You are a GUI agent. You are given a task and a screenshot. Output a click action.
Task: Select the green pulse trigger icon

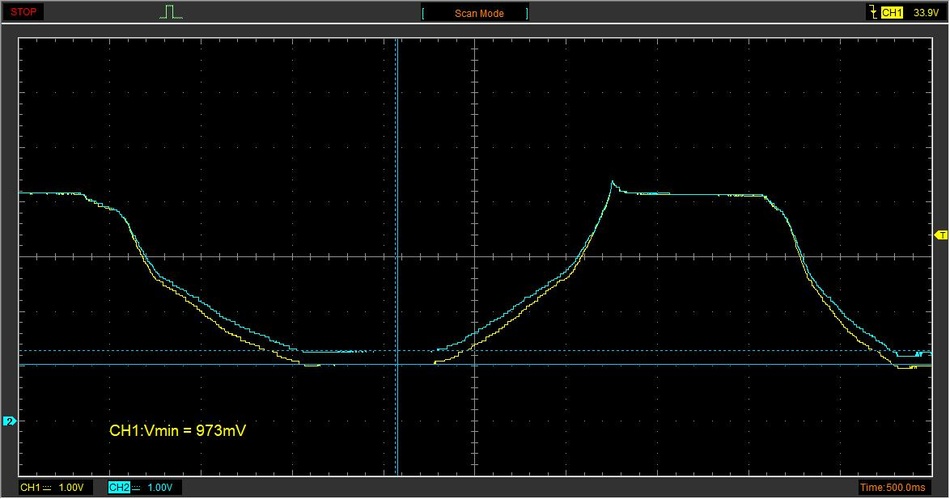point(171,12)
